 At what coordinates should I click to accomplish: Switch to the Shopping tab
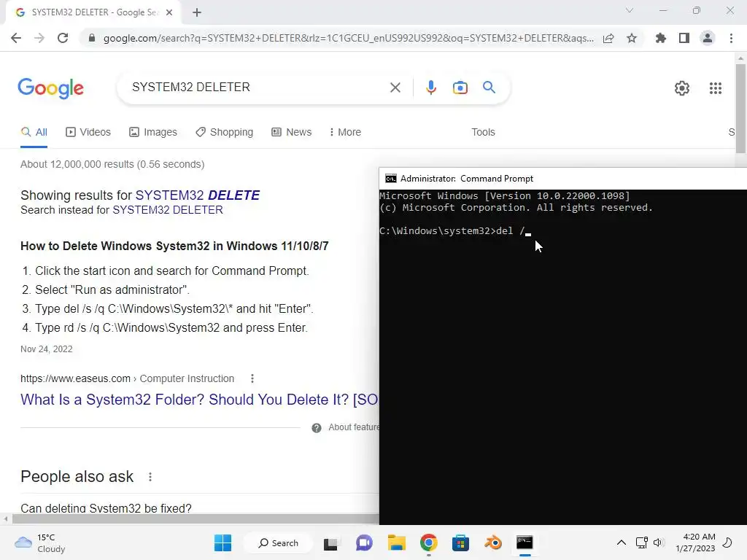pyautogui.click(x=224, y=132)
